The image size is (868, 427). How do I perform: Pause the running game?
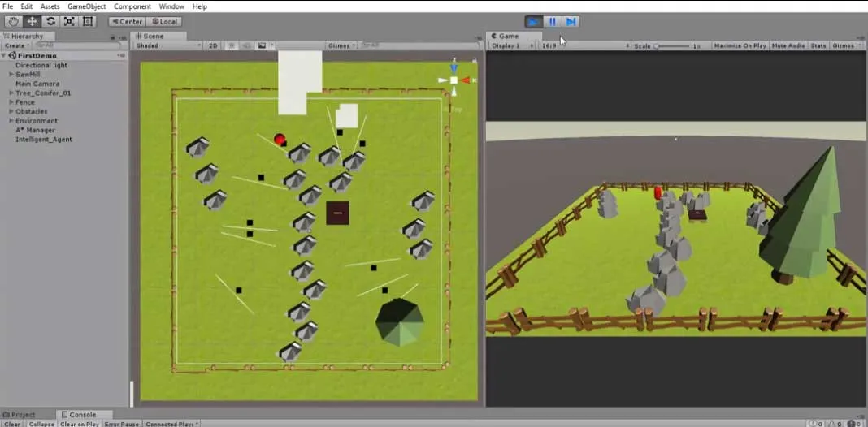[553, 22]
